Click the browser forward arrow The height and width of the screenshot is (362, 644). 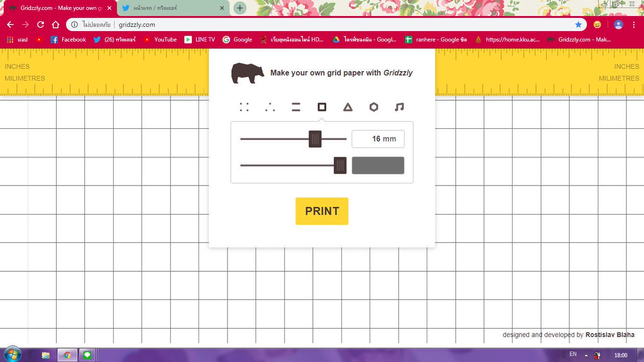coord(25,25)
